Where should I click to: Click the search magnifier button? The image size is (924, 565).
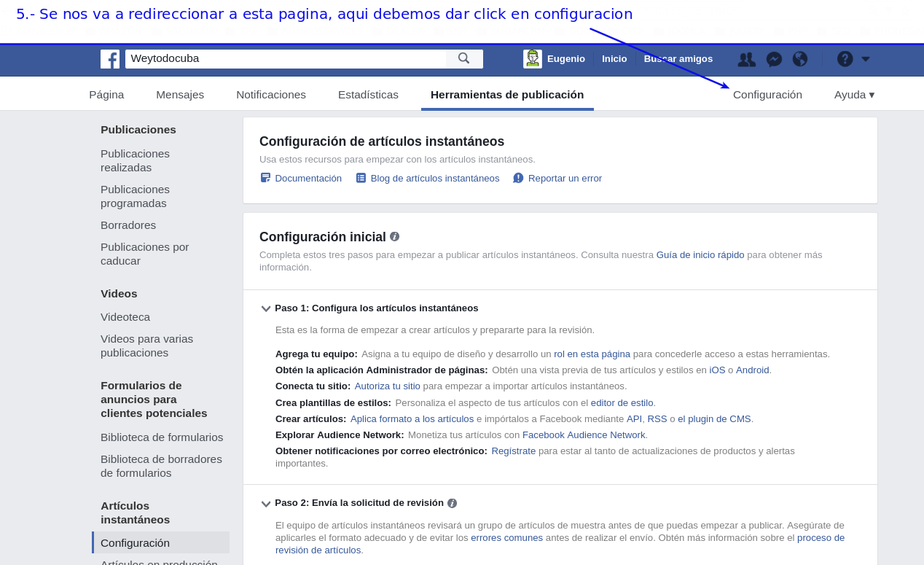(464, 59)
